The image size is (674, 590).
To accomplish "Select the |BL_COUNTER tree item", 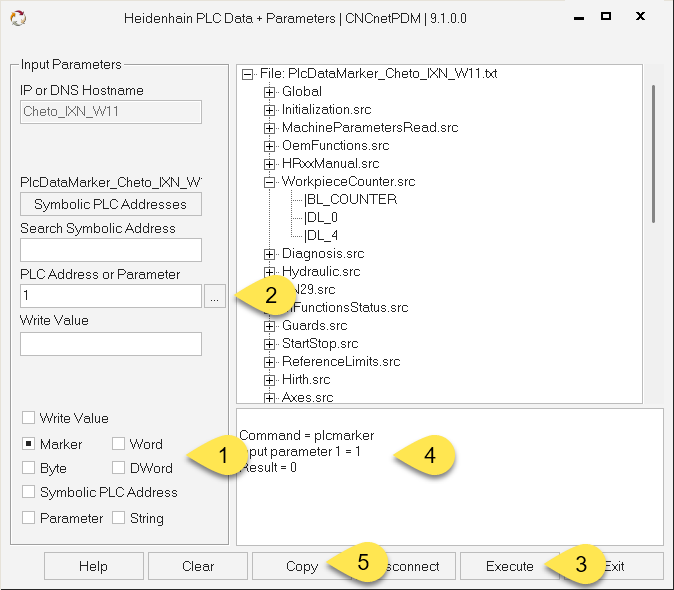I will tap(350, 199).
